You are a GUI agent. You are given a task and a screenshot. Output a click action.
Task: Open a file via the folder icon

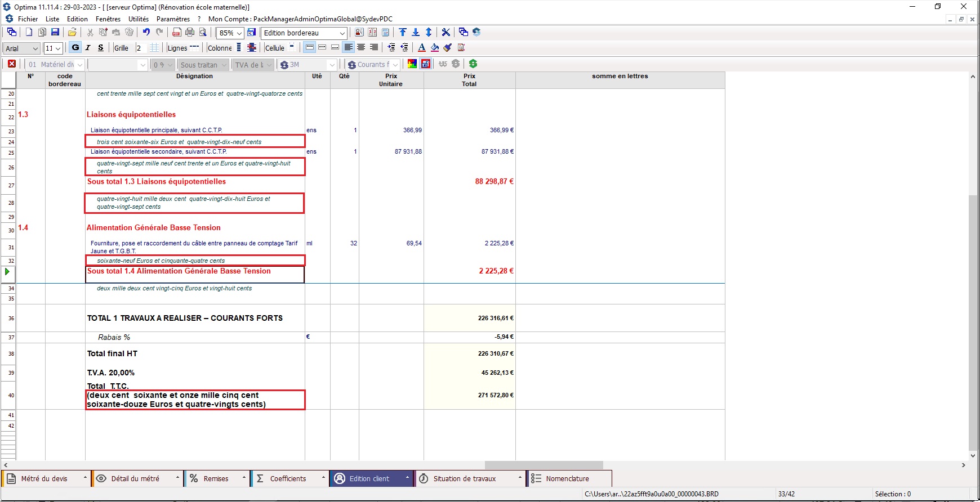click(72, 33)
